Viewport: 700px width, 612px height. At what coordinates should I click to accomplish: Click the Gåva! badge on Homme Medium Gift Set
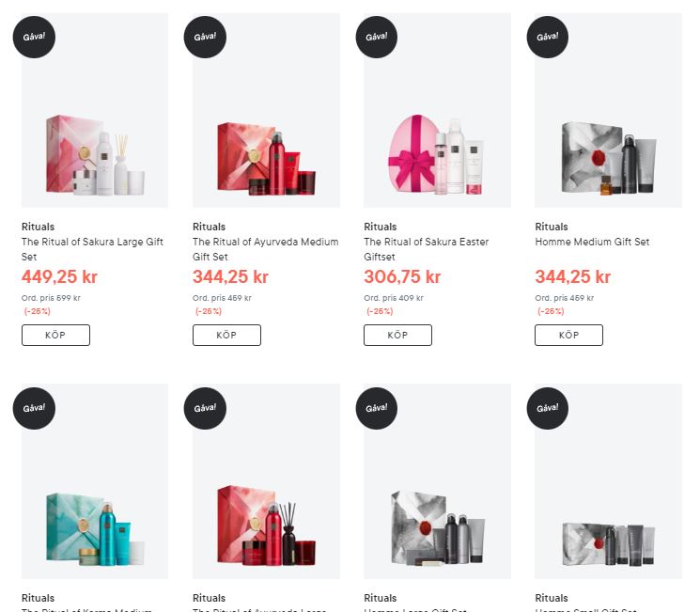(x=548, y=37)
